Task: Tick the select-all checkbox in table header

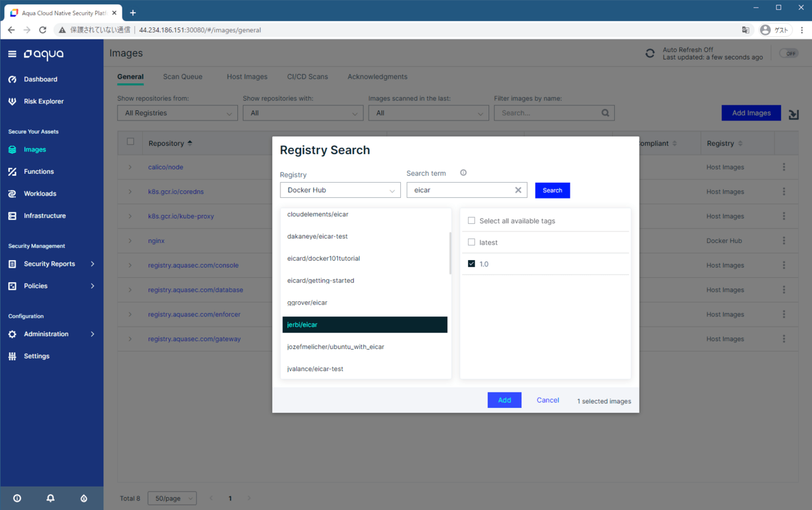Action: [131, 142]
